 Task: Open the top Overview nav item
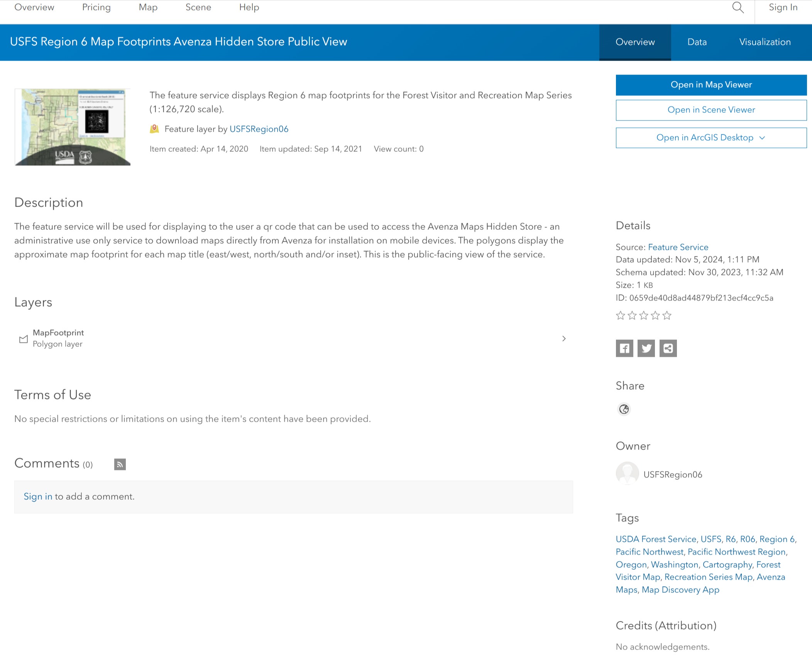click(x=34, y=7)
